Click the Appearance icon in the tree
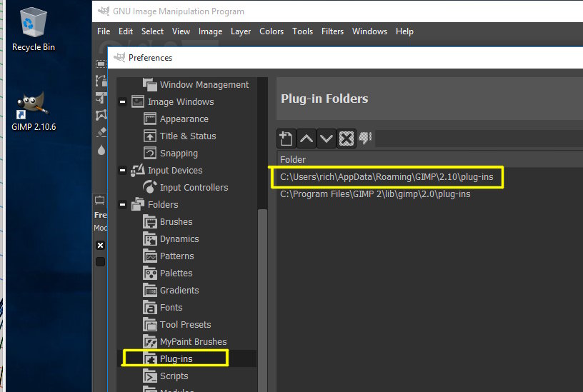This screenshot has height=392, width=583. pyautogui.click(x=150, y=119)
